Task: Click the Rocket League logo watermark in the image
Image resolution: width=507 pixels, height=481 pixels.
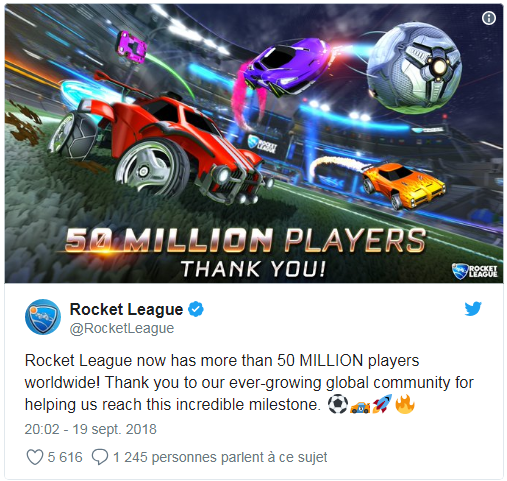Action: [475, 271]
